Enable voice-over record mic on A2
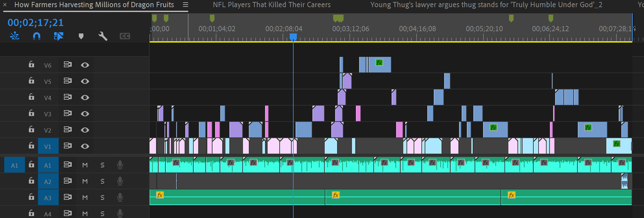Viewport: 644px width, 218px height. [120, 181]
